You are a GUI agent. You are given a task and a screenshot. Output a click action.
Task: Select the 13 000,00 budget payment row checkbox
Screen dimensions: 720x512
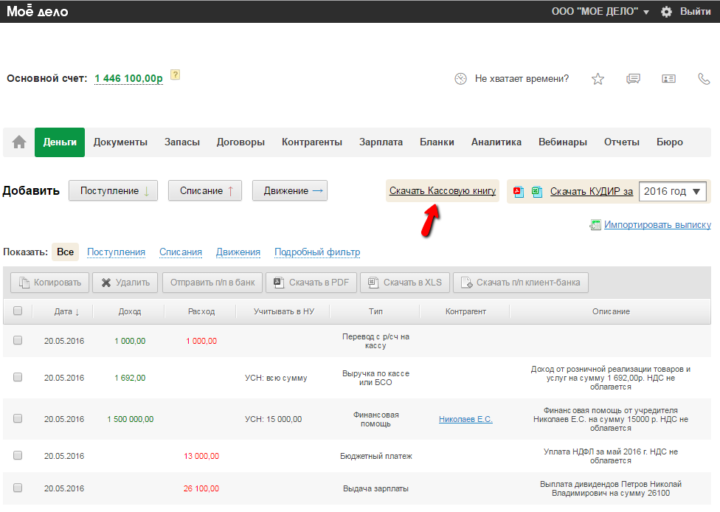click(17, 455)
